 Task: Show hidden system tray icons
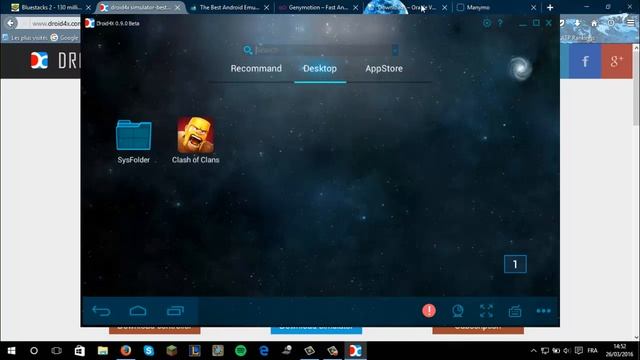533,351
